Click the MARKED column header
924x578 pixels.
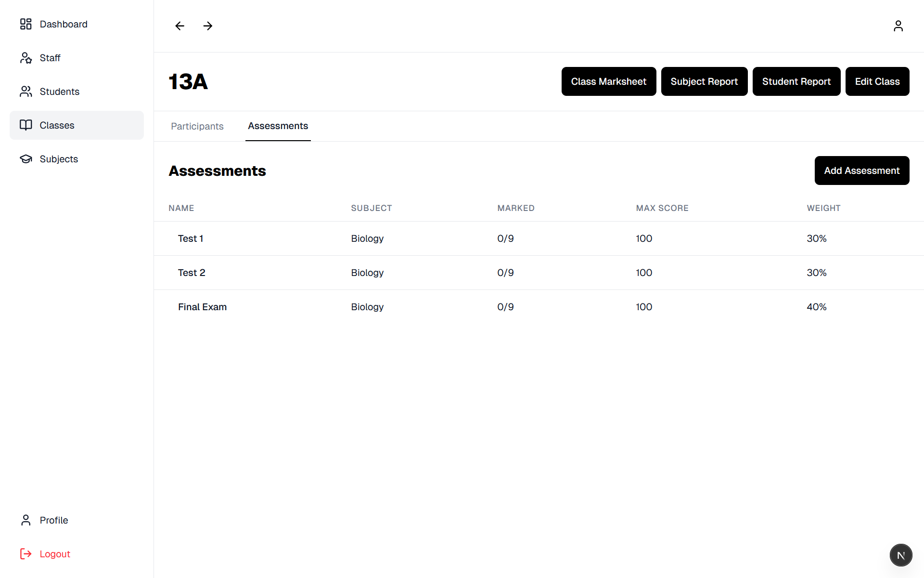(516, 208)
